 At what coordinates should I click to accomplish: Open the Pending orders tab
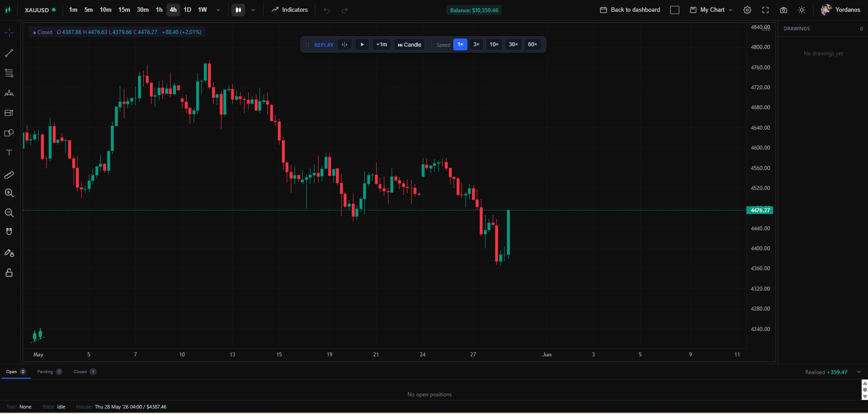point(49,372)
